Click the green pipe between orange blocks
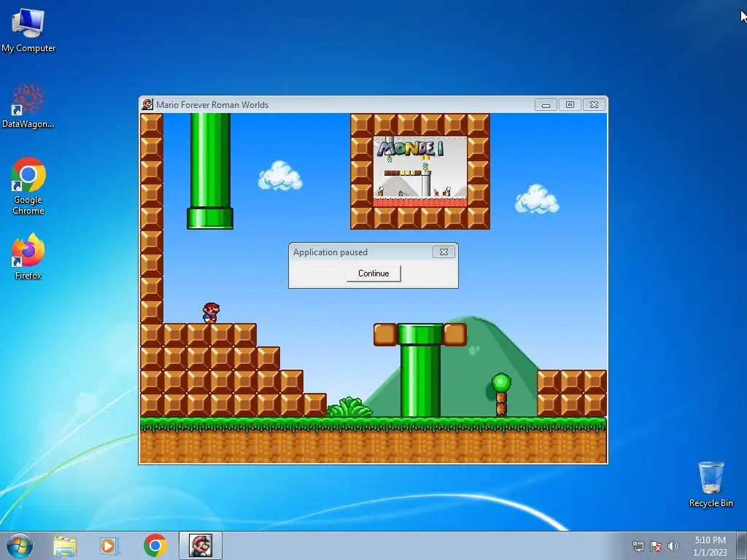This screenshot has width=747, height=560. pos(419,370)
